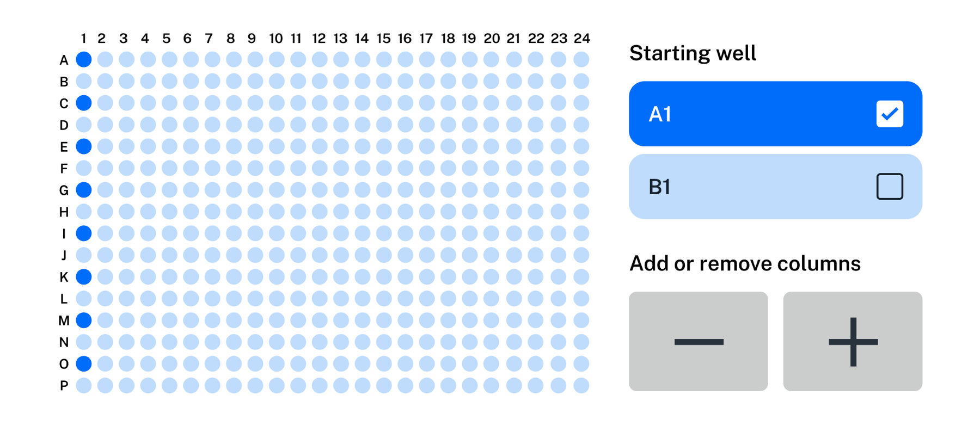
Task: Select well O1 on the plate
Action: pos(83,364)
